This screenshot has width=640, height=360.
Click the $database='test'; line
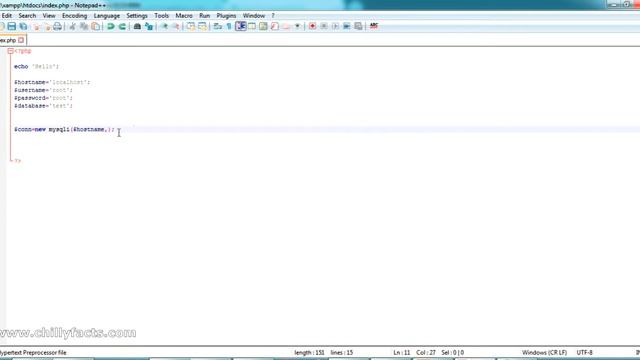pyautogui.click(x=43, y=106)
